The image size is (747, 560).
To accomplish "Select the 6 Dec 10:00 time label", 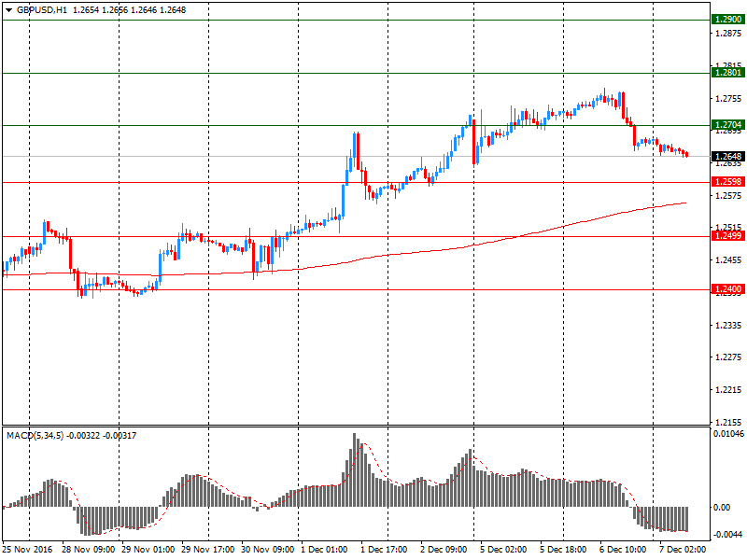I will (x=623, y=550).
